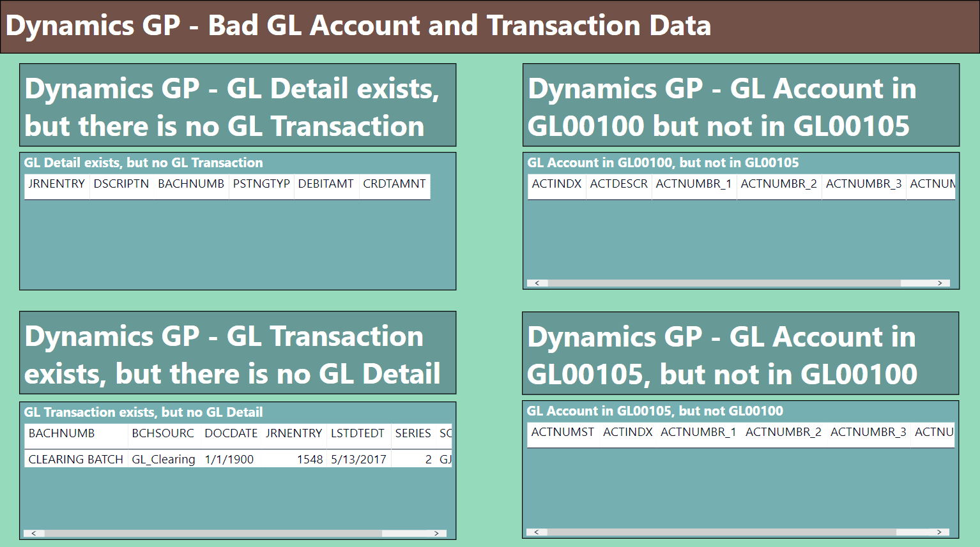This screenshot has height=547, width=980.
Task: Sort by ACTNUMBR_3 in GL00105 not GL00100 table
Action: pos(868,432)
